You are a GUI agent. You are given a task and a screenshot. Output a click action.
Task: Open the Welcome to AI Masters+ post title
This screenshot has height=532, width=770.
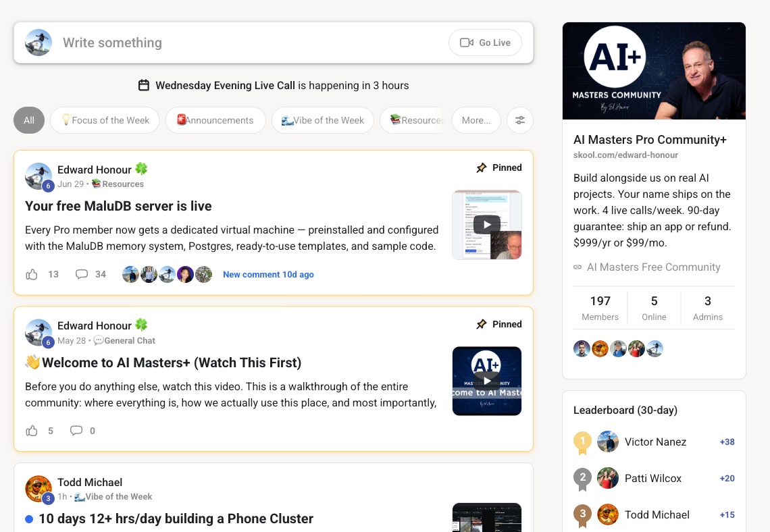point(163,363)
